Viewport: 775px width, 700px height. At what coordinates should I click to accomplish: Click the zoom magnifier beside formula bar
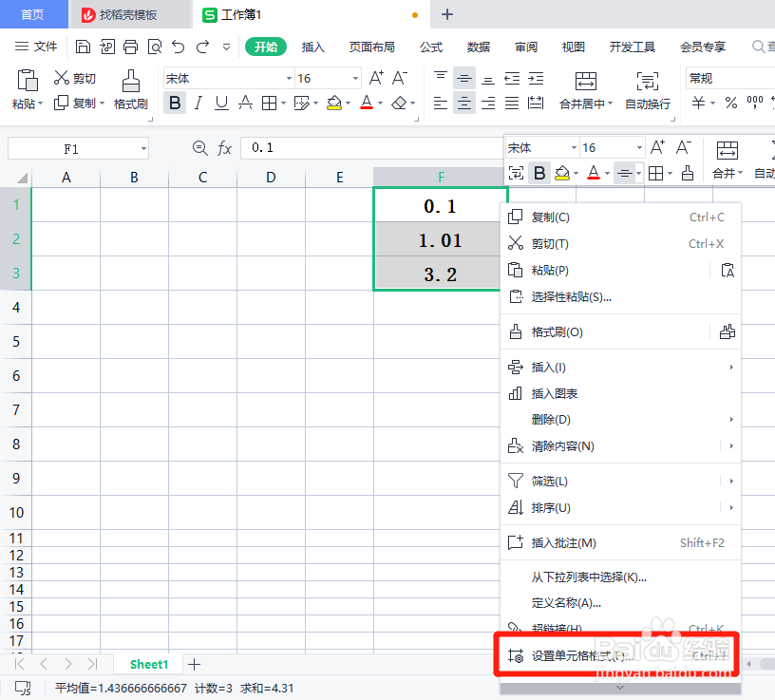(x=199, y=148)
